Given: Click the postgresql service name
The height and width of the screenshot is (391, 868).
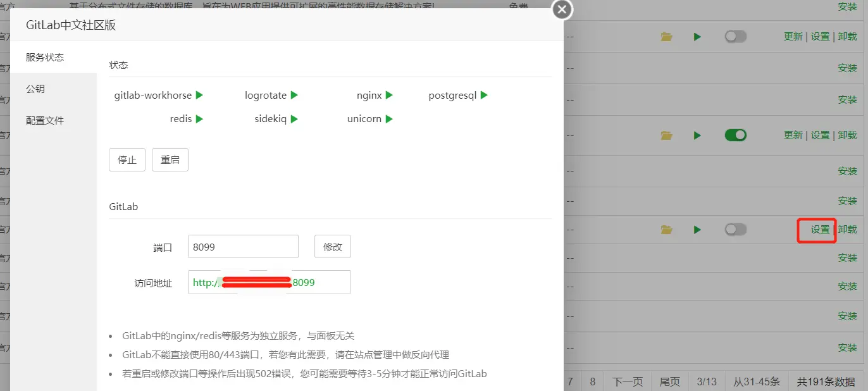Looking at the screenshot, I should pos(452,96).
